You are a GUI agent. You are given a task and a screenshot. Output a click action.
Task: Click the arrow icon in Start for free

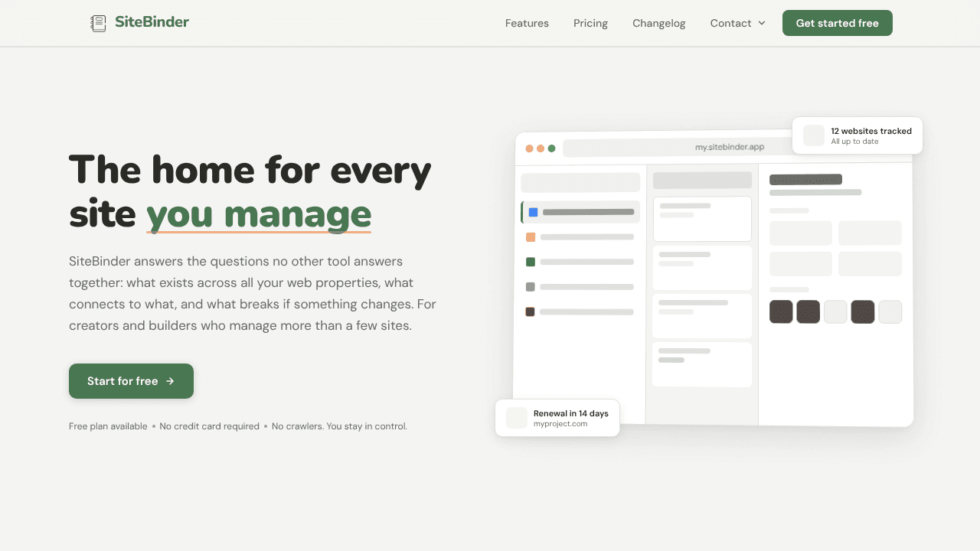pos(170,381)
